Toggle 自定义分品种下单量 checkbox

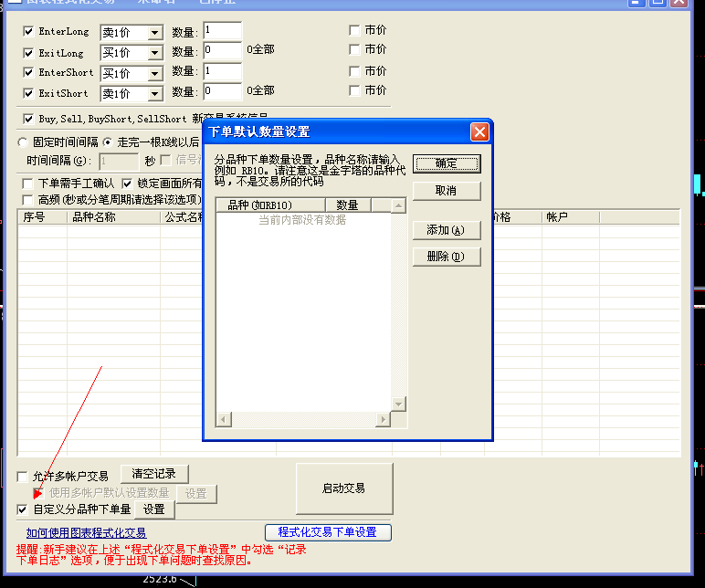[23, 509]
